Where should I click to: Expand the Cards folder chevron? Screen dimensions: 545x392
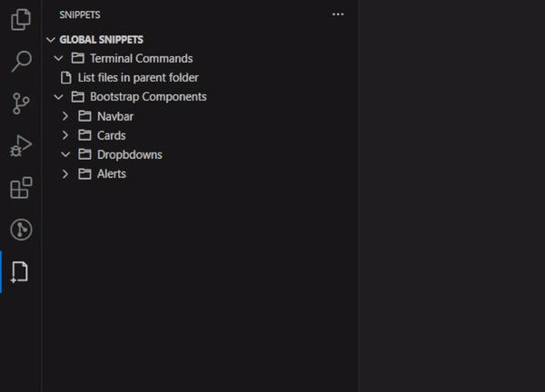[x=65, y=135]
